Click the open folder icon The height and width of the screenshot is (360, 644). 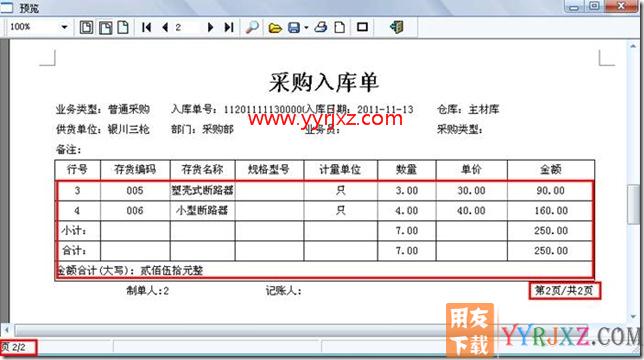[275, 28]
